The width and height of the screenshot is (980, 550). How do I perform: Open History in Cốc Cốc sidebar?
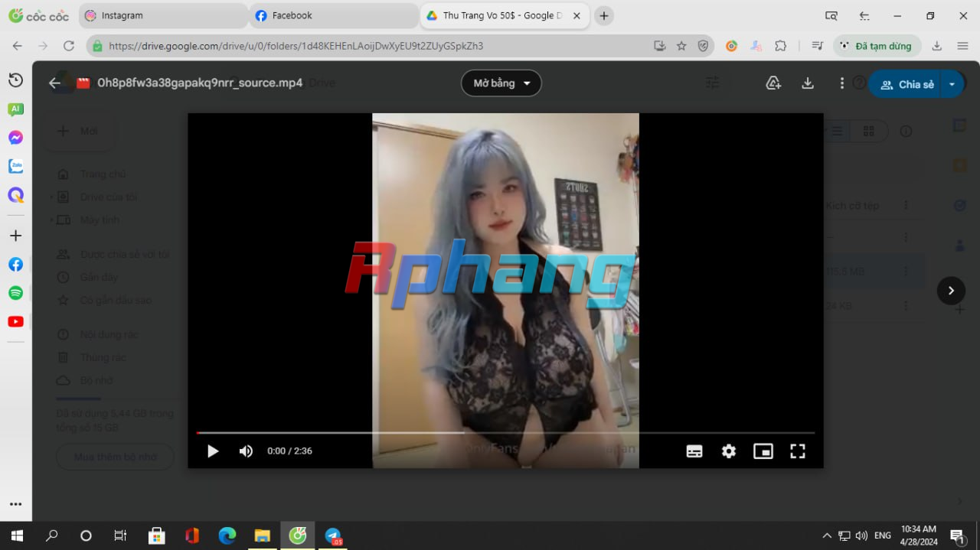pyautogui.click(x=15, y=80)
